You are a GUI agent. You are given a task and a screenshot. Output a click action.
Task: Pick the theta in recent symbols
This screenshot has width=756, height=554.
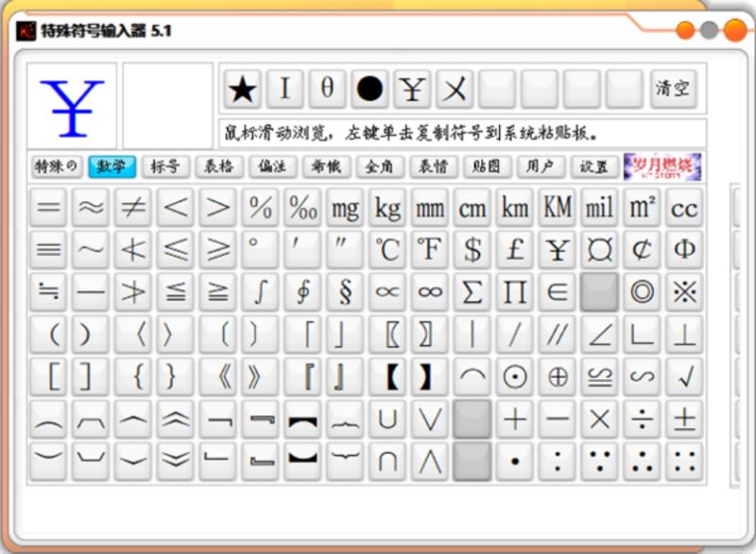pyautogui.click(x=327, y=89)
